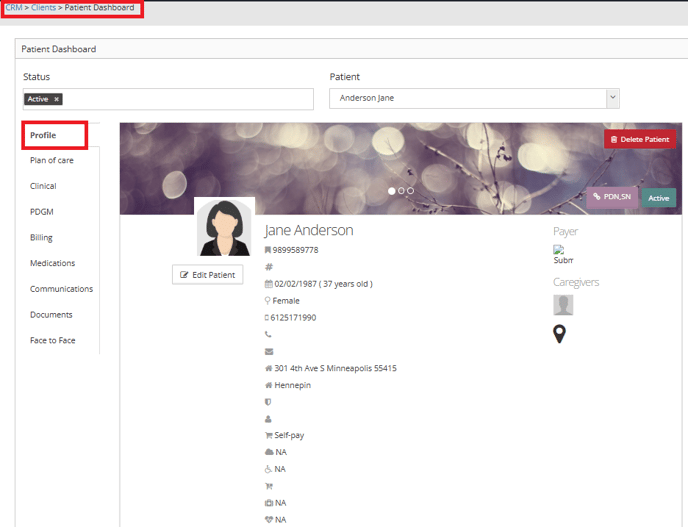Click the 301 4th Ave S address
The width and height of the screenshot is (688, 527).
pos(336,368)
